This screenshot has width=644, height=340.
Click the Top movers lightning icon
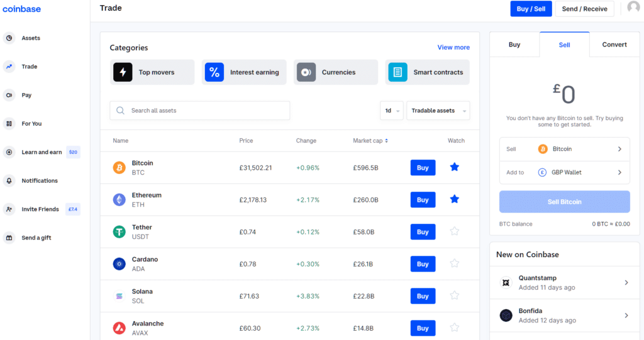(x=123, y=72)
